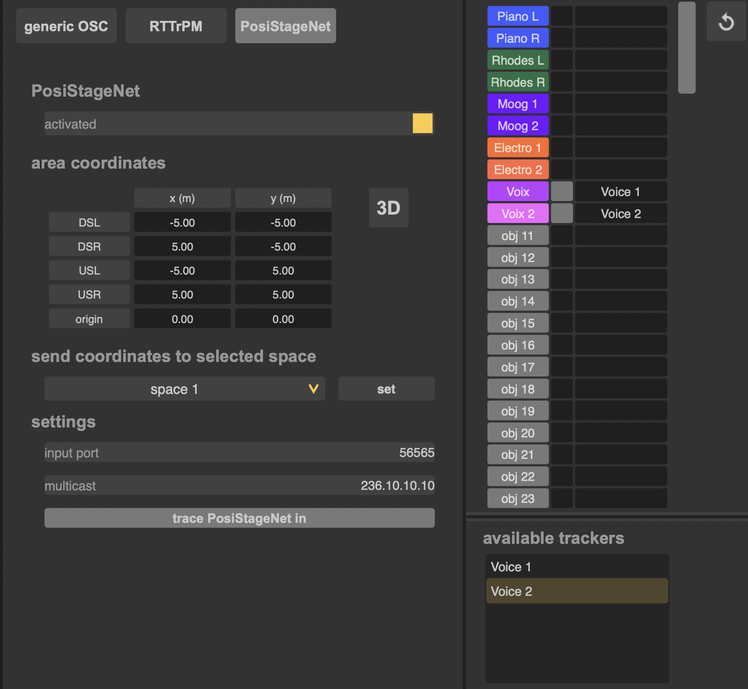Select the PosiStageNet tab
The width and height of the screenshot is (748, 689).
click(x=285, y=26)
